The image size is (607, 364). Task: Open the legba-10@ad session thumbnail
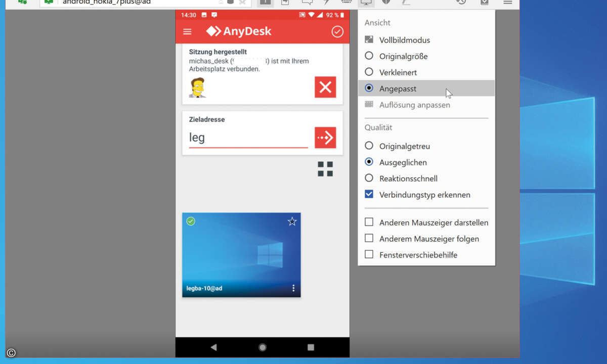[241, 255]
